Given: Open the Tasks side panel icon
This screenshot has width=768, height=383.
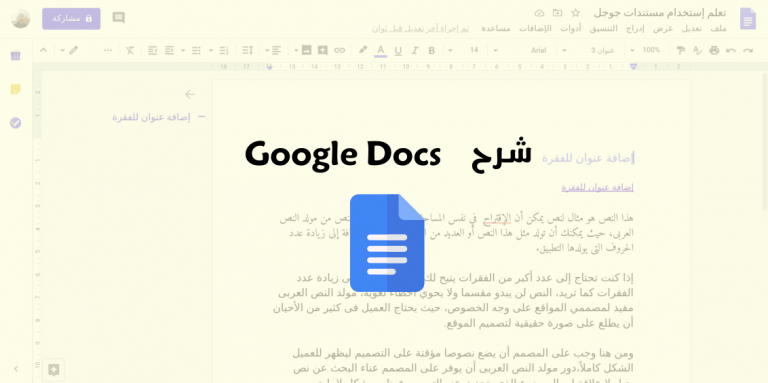Looking at the screenshot, I should [x=15, y=123].
